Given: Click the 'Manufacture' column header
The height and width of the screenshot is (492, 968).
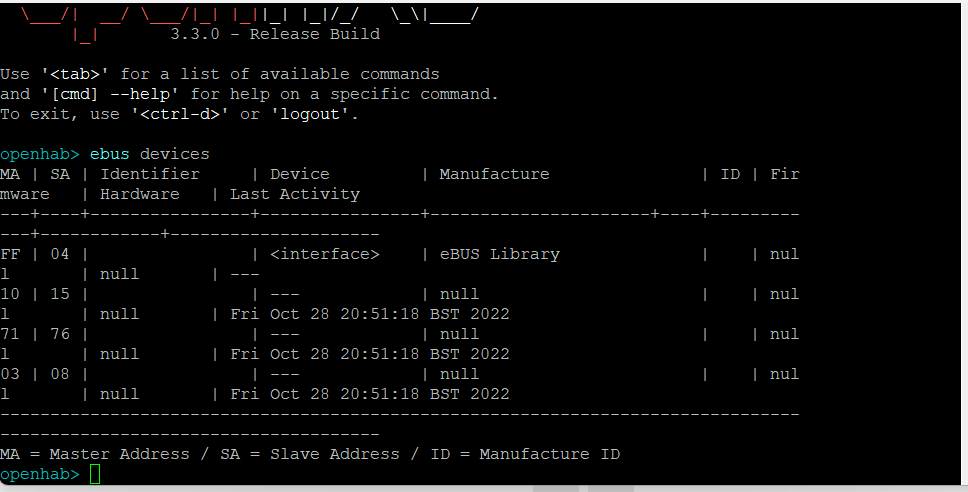Looking at the screenshot, I should click(495, 174).
